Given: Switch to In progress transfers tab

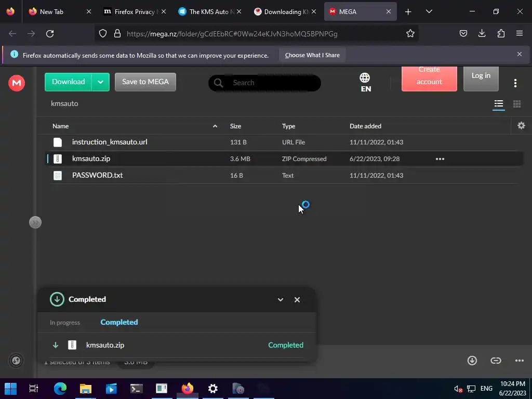Looking at the screenshot, I should (65, 322).
